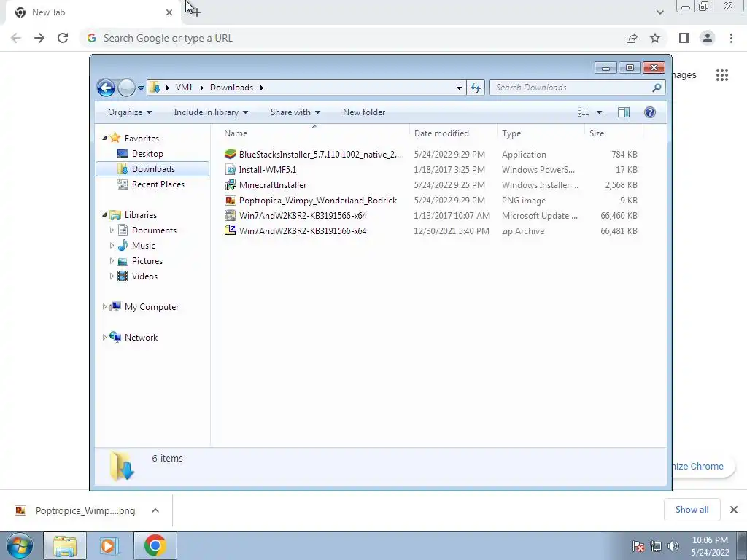Click the Videos library icon
The width and height of the screenshot is (747, 560).
point(123,276)
